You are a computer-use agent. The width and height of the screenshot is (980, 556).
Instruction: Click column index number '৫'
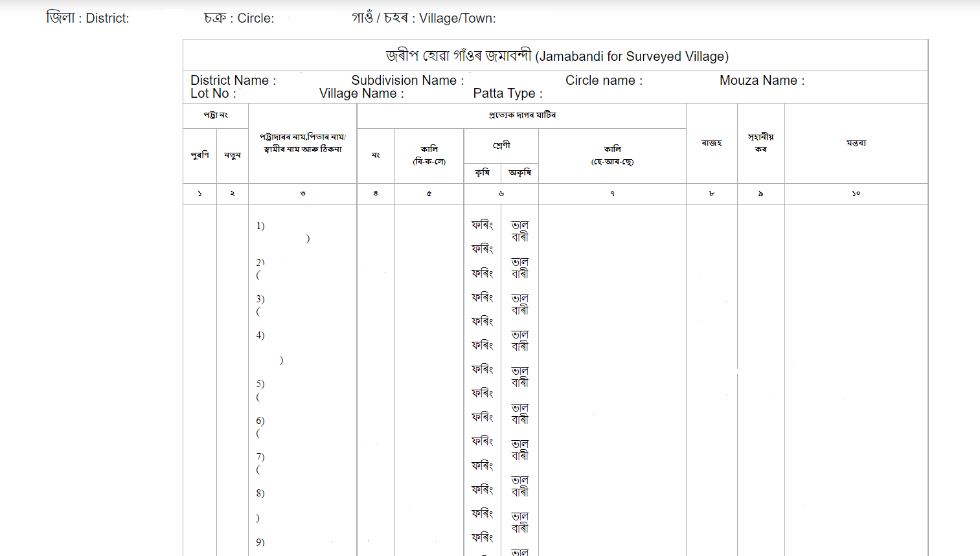pos(429,194)
